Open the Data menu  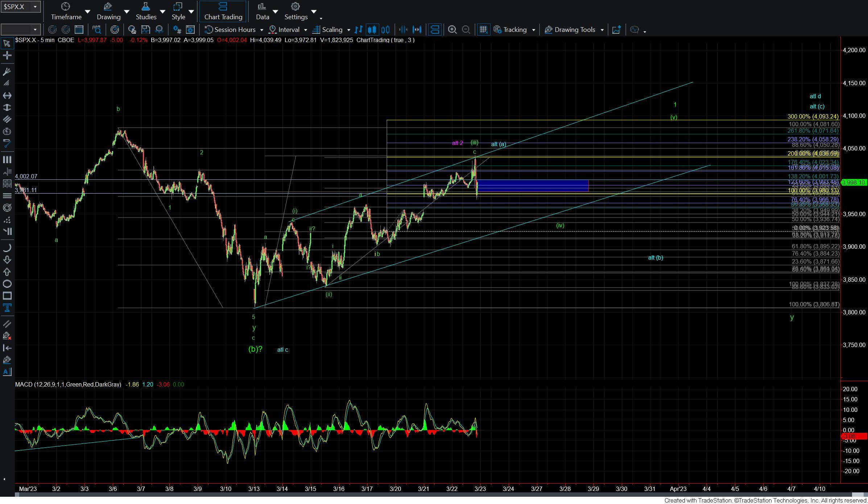262,11
